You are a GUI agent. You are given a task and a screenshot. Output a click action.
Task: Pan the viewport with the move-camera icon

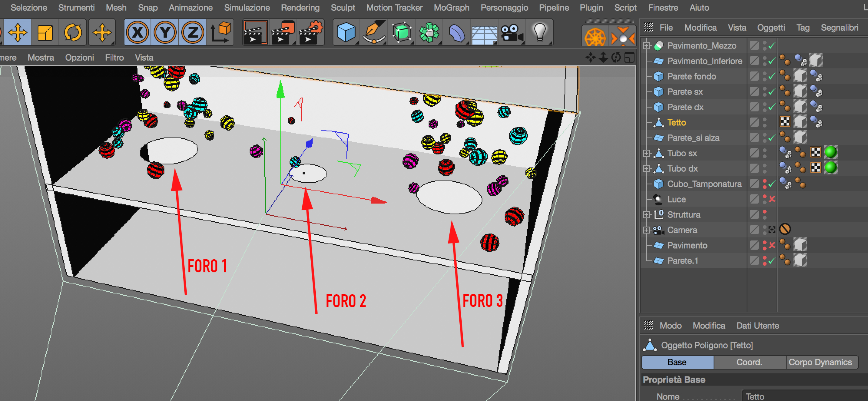(590, 58)
